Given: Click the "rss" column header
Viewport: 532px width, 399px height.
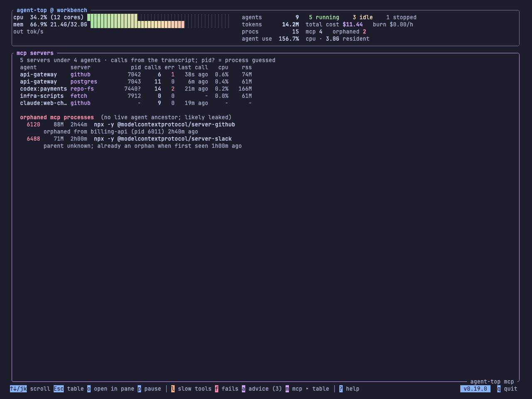Looking at the screenshot, I should pyautogui.click(x=247, y=67).
